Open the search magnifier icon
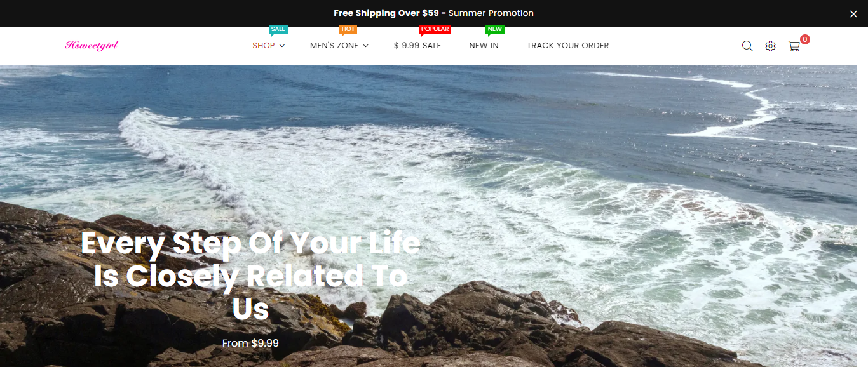Screen dimensions: 868x367 (747, 46)
